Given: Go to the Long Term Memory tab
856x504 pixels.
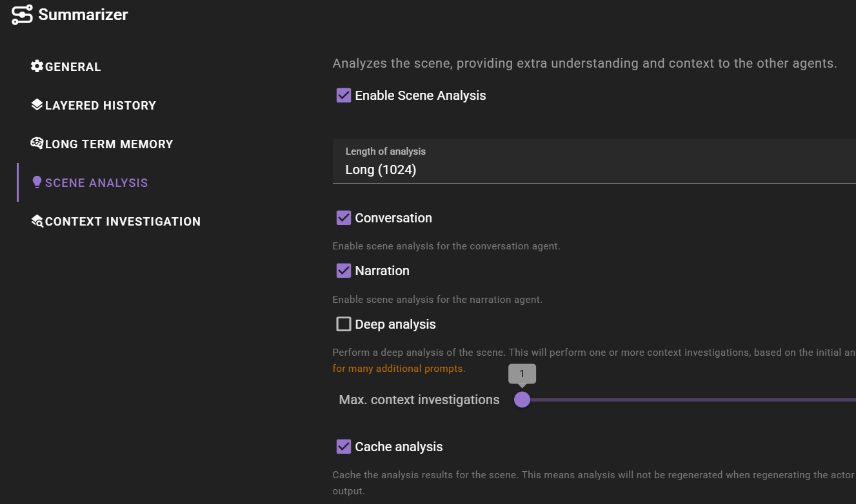Looking at the screenshot, I should click(109, 144).
